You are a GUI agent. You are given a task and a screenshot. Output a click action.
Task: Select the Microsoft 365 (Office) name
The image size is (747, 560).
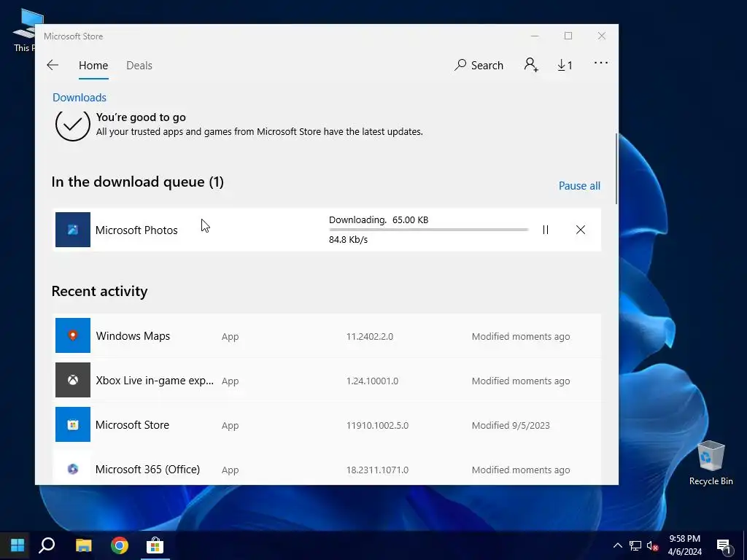pyautogui.click(x=147, y=469)
